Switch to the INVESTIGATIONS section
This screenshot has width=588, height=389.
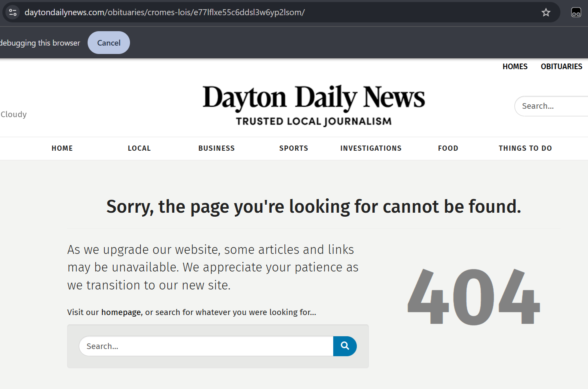(371, 148)
